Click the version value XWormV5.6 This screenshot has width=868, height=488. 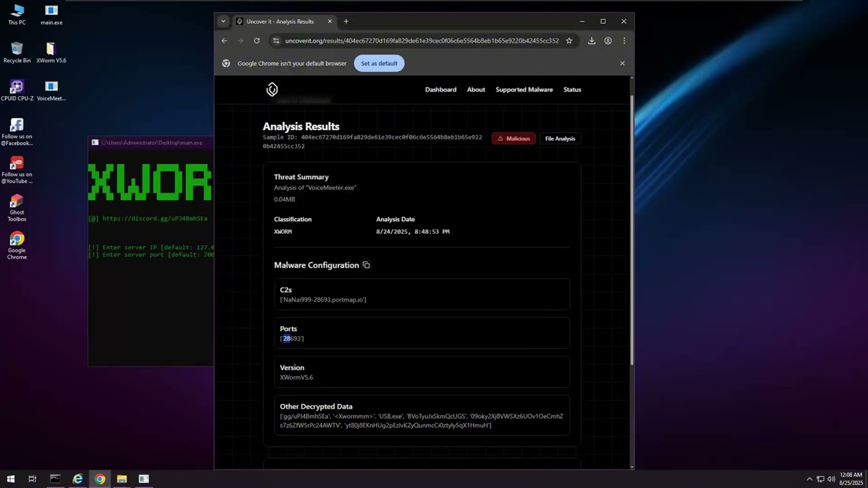(x=296, y=378)
